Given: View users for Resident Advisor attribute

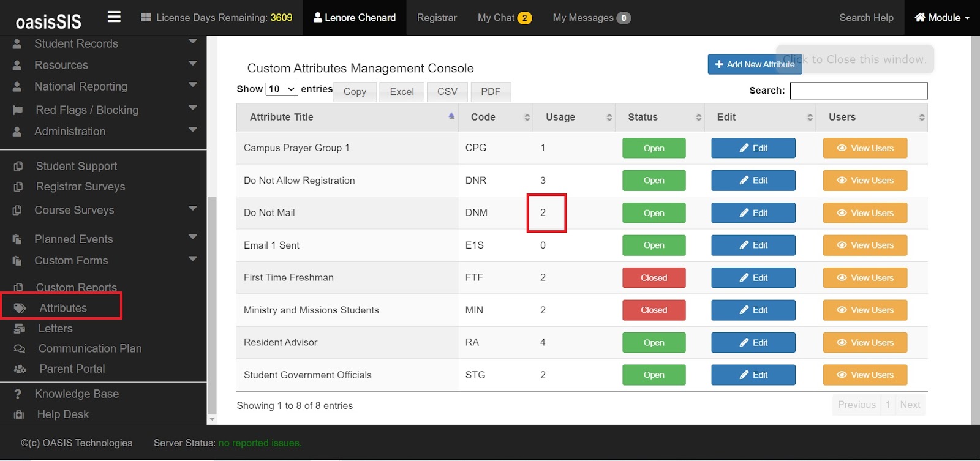Looking at the screenshot, I should pyautogui.click(x=865, y=343).
